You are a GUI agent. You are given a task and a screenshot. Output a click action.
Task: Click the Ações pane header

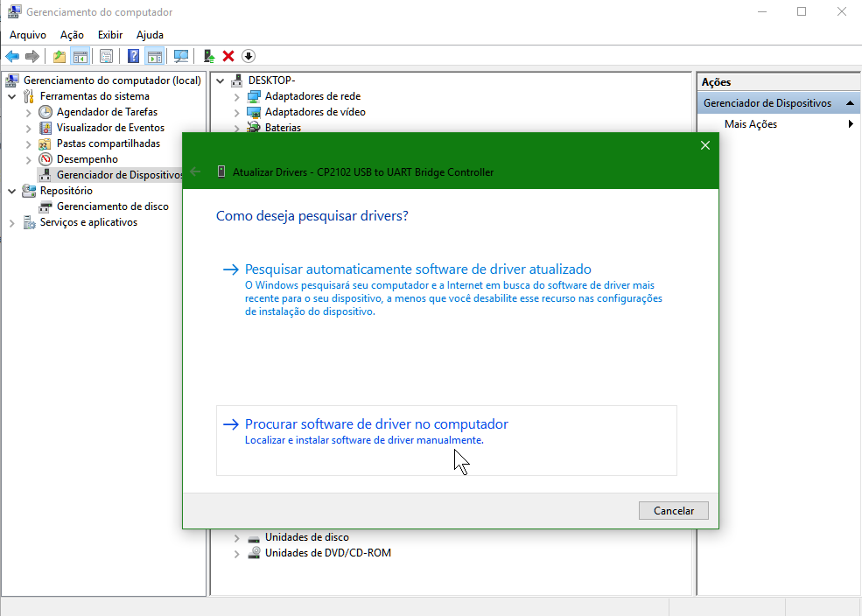coord(779,82)
